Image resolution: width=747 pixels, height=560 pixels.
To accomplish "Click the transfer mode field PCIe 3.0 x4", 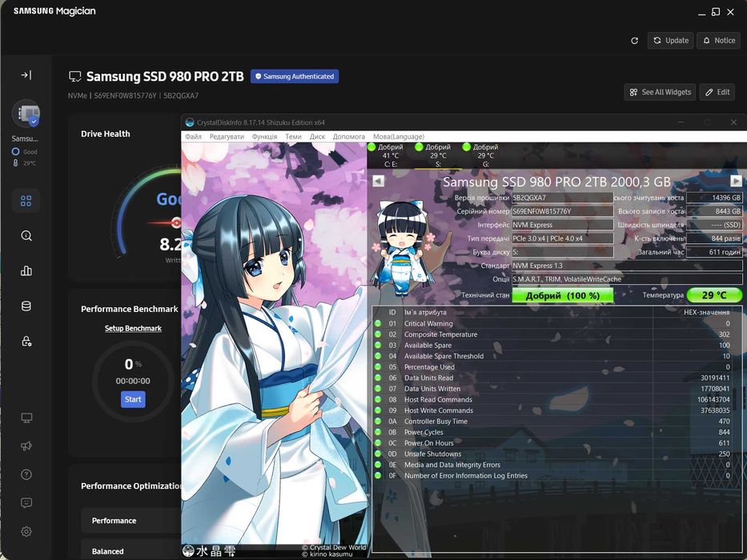I will tap(563, 238).
